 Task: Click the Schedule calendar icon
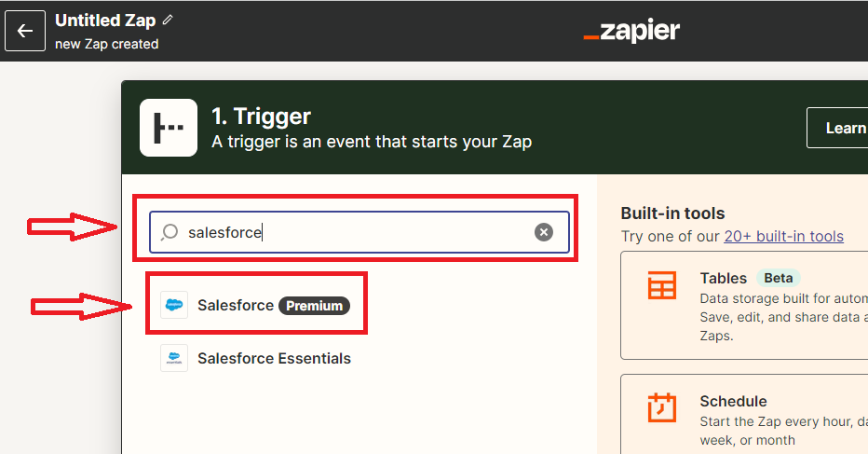click(x=662, y=407)
